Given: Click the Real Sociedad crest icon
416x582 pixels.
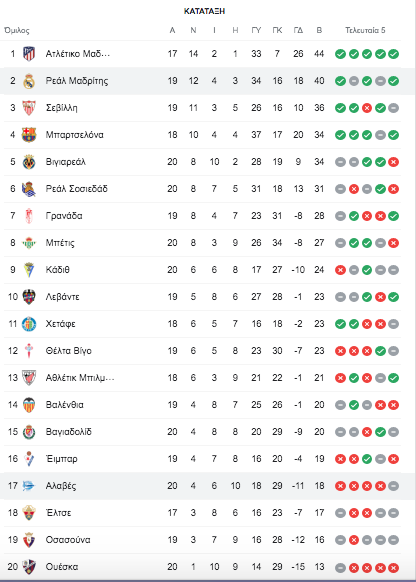Looking at the screenshot, I should (x=29, y=189).
